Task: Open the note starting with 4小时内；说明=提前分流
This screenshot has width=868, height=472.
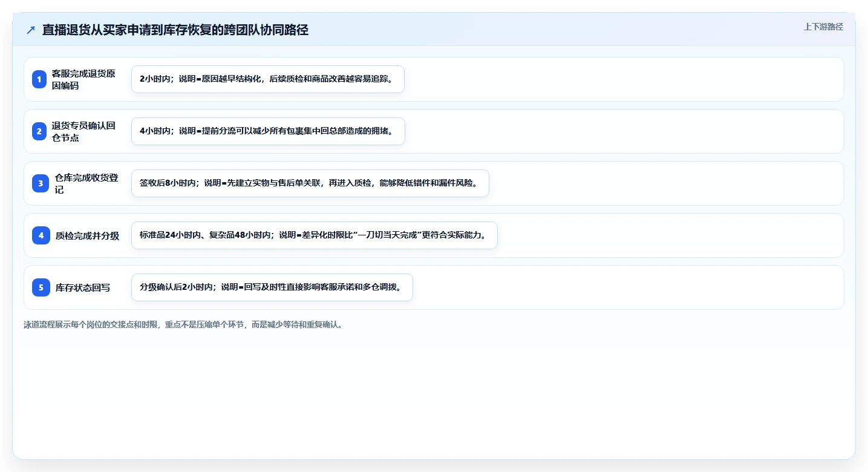Action: tap(268, 131)
